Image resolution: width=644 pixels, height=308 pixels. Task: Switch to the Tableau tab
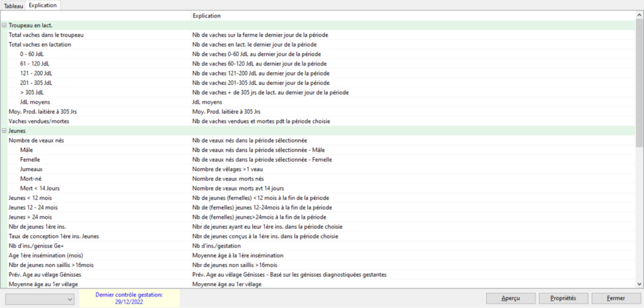click(13, 5)
